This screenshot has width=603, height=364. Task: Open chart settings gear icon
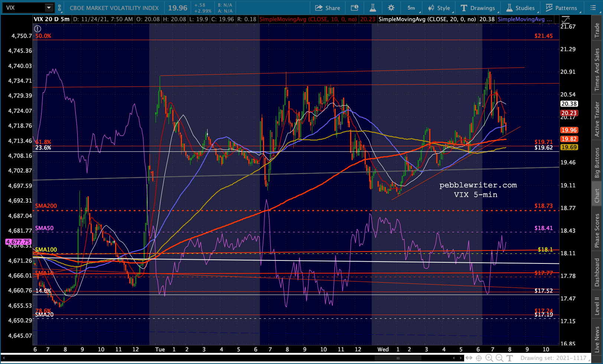point(391,8)
